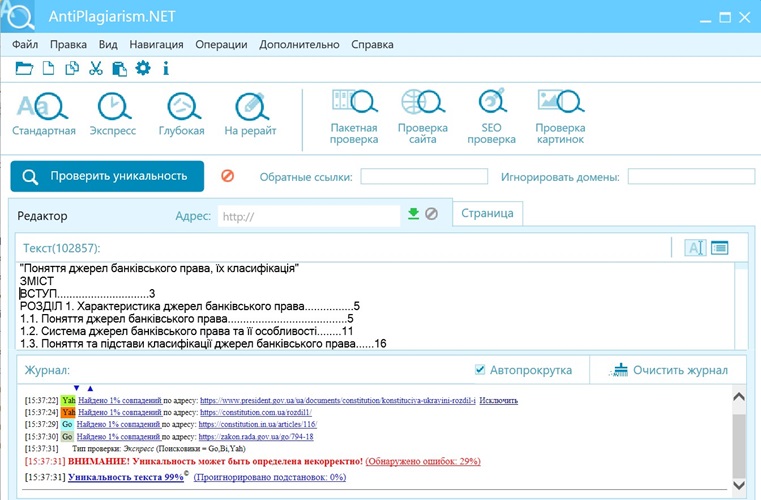Image resolution: width=761 pixels, height=500 pixels.
Task: Create new document with blank page icon
Action: click(x=48, y=68)
